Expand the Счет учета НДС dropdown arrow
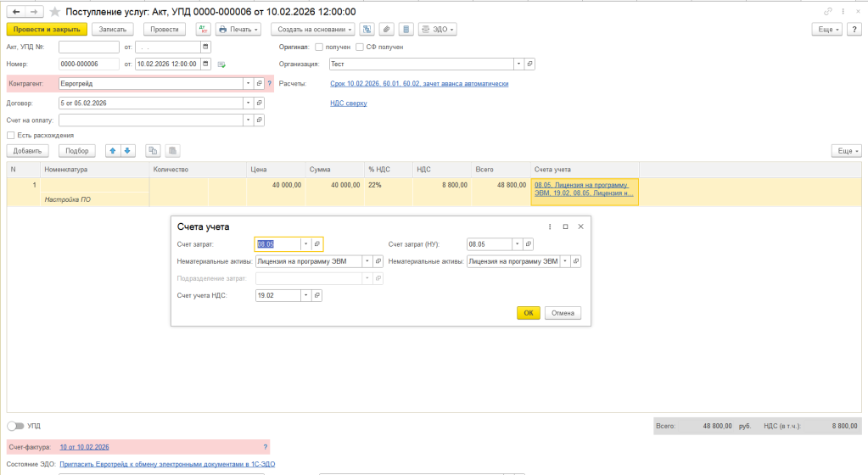 (305, 296)
